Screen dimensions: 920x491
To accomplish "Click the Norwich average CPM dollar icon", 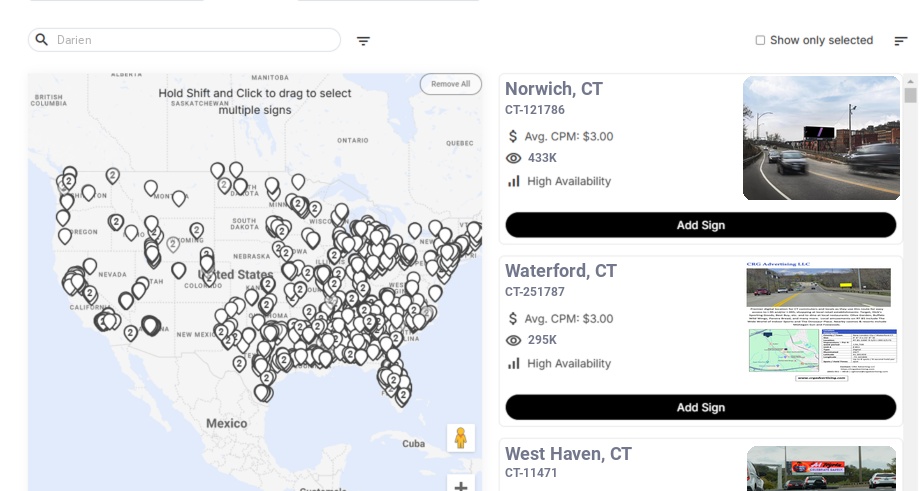I will point(513,136).
